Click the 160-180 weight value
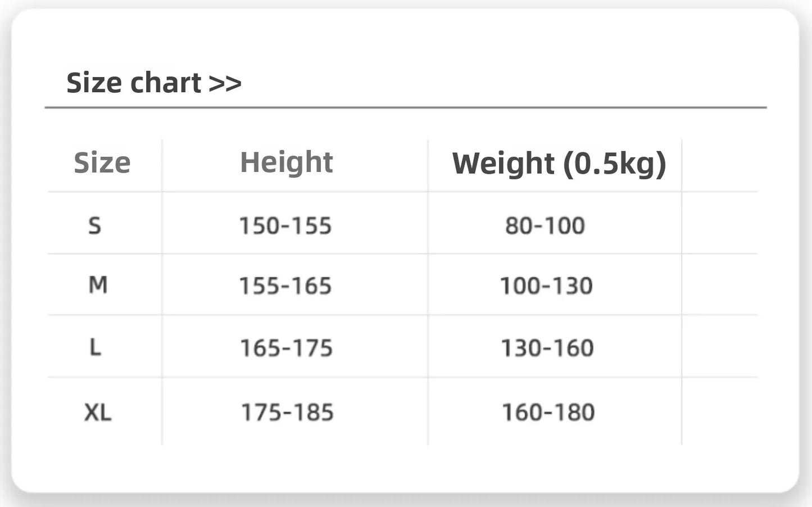This screenshot has width=812, height=507. pos(548,412)
